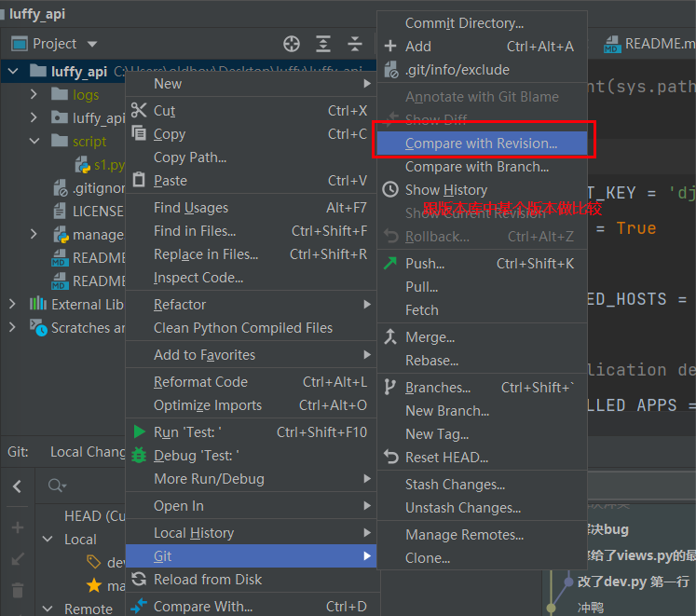This screenshot has height=616, width=696.
Task: Expand the manage file node chevron
Action: (34, 235)
